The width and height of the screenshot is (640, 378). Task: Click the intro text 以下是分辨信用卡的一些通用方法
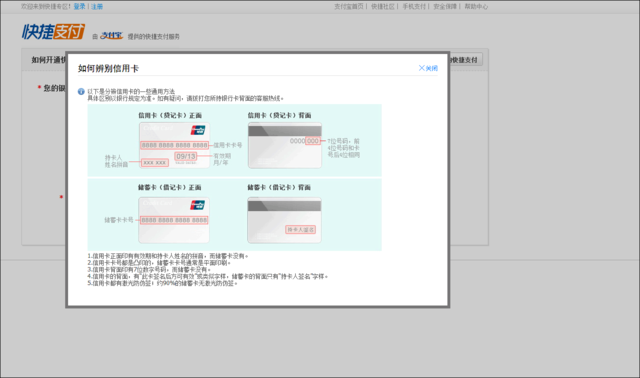coord(131,91)
